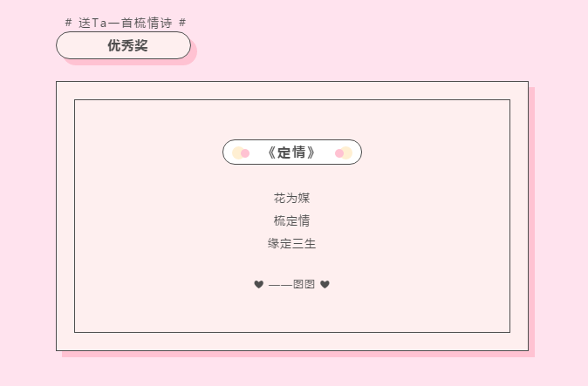Click the hash symbol before 送Ta一首梳情诗
The image size is (588, 386).
[68, 23]
